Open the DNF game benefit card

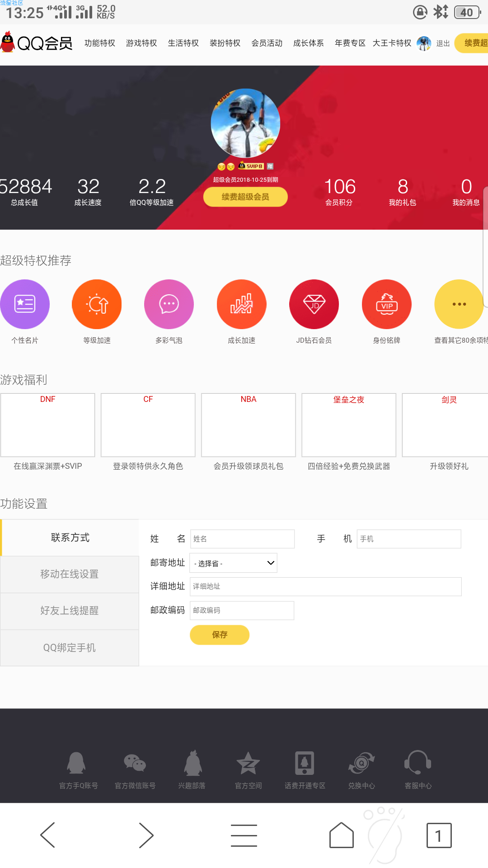[x=48, y=425]
